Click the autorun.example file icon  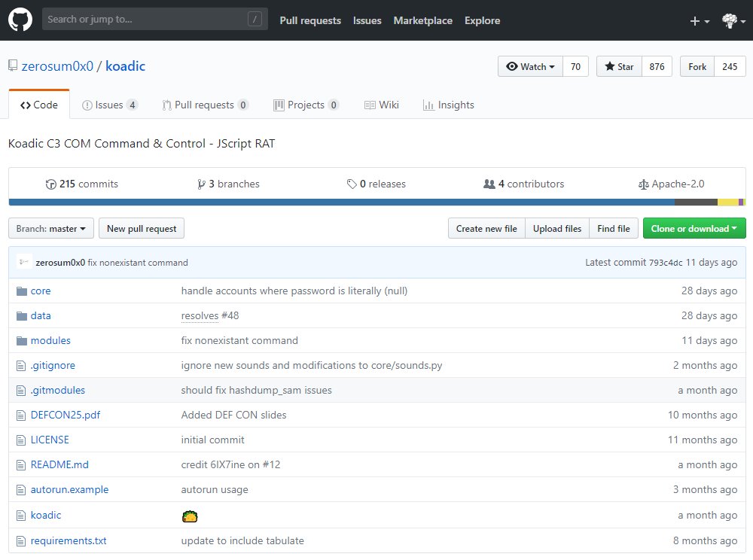tap(20, 490)
